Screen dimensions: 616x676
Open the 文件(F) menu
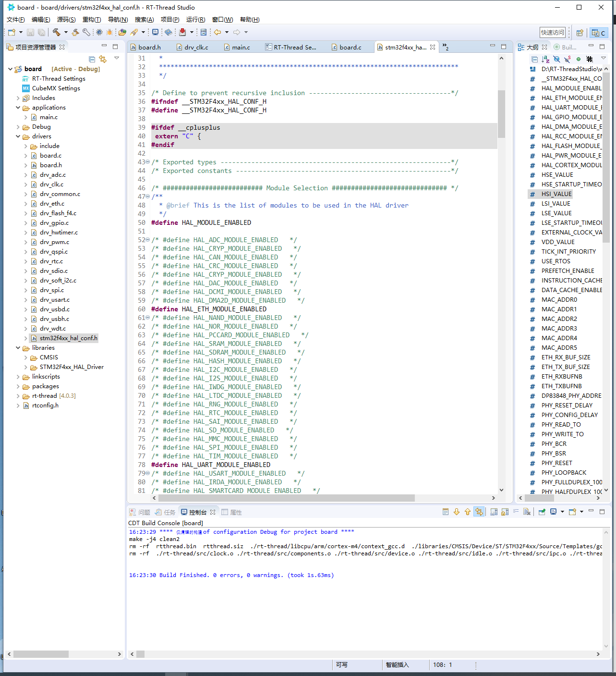[16, 20]
